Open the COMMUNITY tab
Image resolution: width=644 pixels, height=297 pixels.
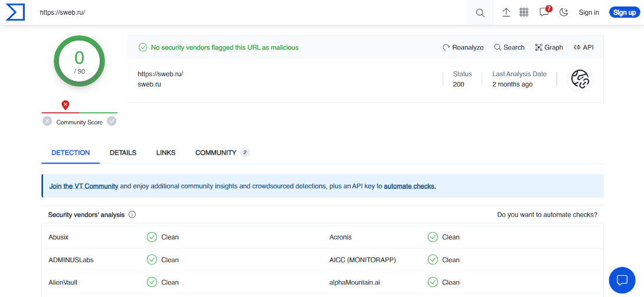coord(223,152)
